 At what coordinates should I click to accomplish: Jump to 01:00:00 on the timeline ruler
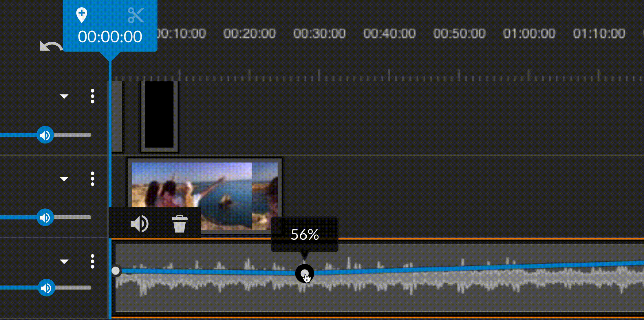pyautogui.click(x=529, y=34)
